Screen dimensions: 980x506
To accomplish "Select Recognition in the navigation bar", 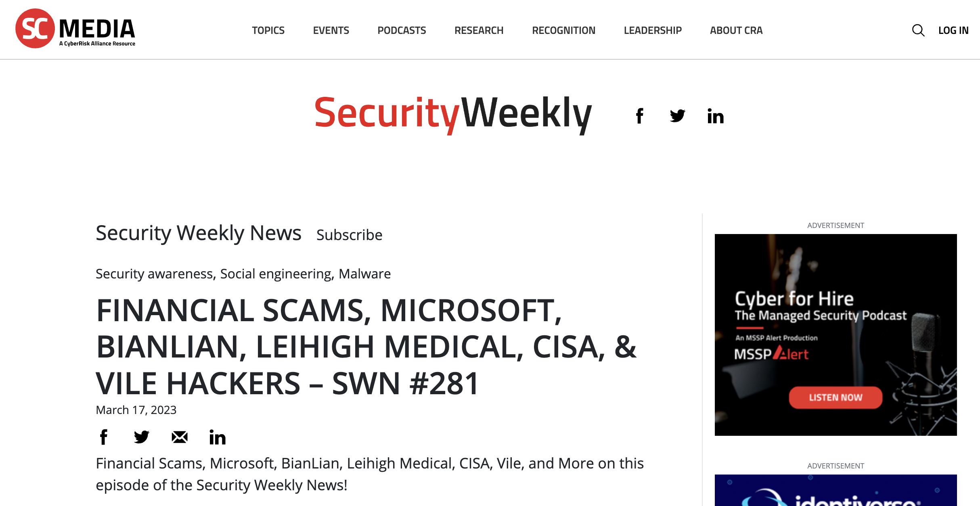I will point(563,30).
